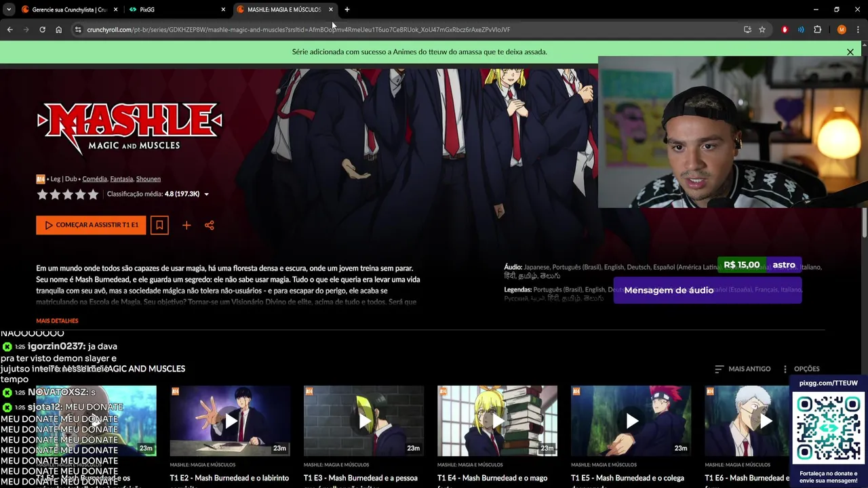Sort episodes with MAIS ANTIGO
Viewport: 868px width, 488px height.
pyautogui.click(x=743, y=369)
